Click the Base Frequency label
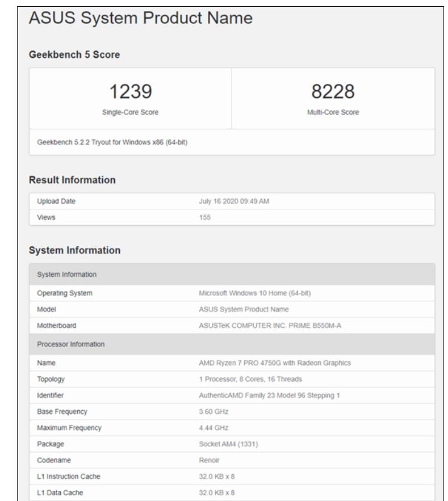The width and height of the screenshot is (448, 501). [62, 411]
